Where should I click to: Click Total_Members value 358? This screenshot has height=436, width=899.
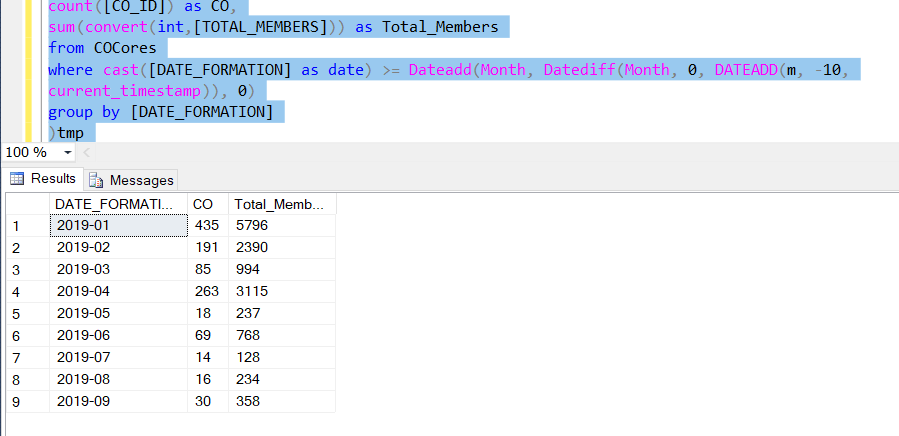coord(282,401)
